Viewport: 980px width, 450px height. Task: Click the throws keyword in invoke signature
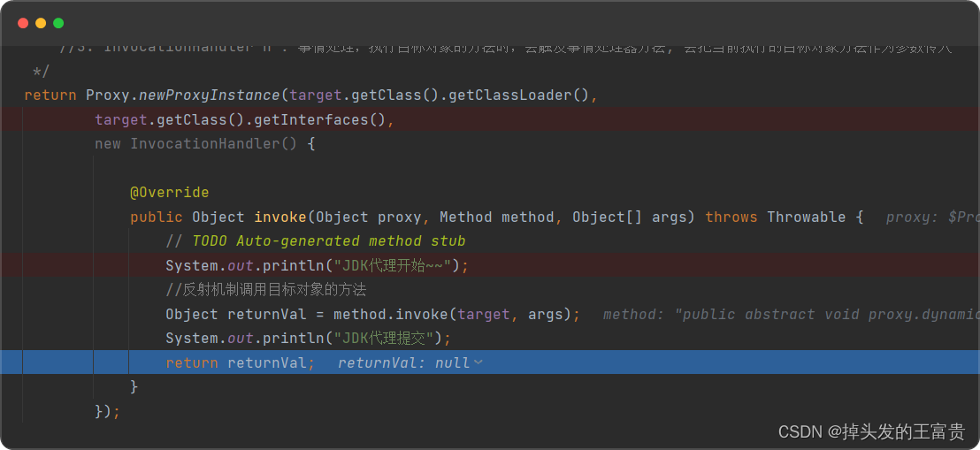pos(731,217)
